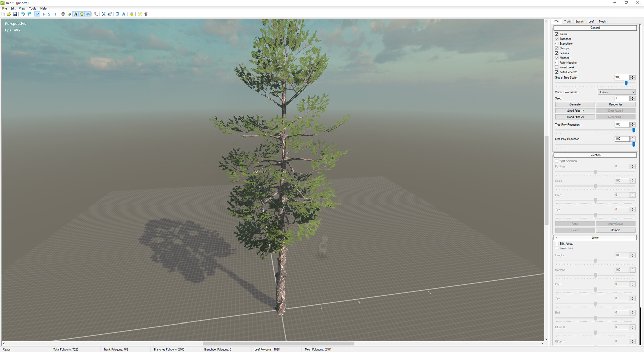Enable the Edit Joints checkbox
Screen dimensions: 644x352
coord(557,244)
